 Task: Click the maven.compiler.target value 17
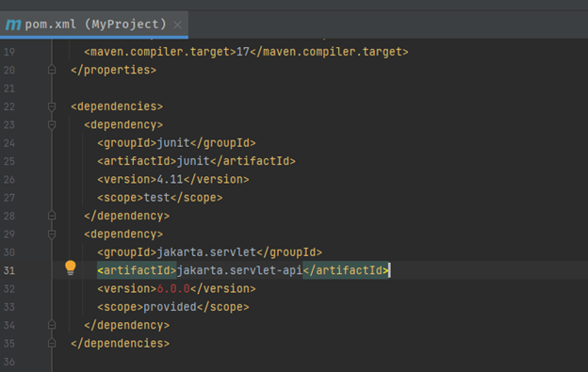coord(242,52)
